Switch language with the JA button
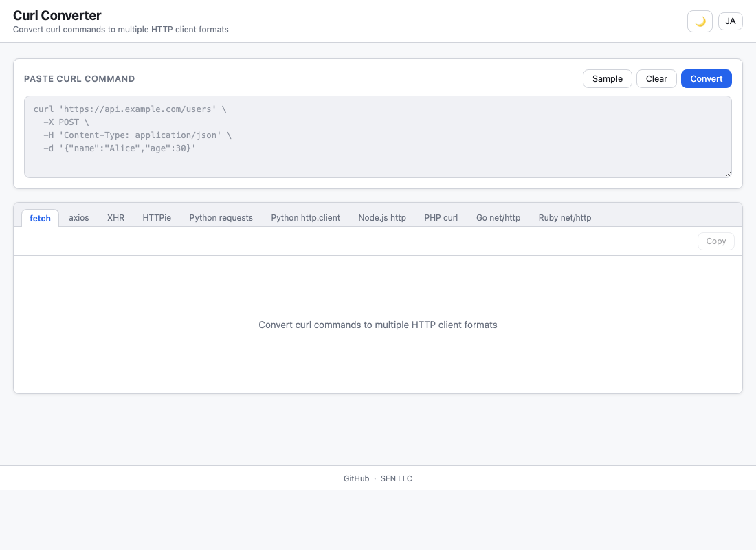Image resolution: width=756 pixels, height=550 pixels. click(731, 21)
